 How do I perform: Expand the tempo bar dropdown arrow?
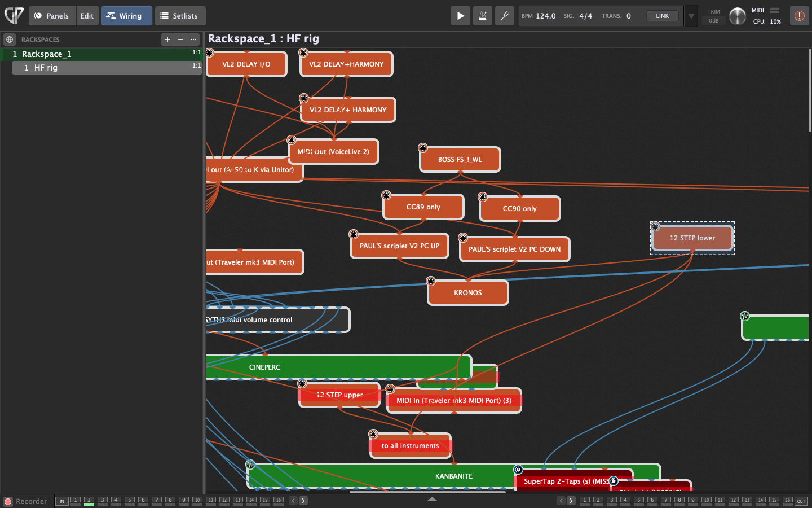(x=691, y=16)
